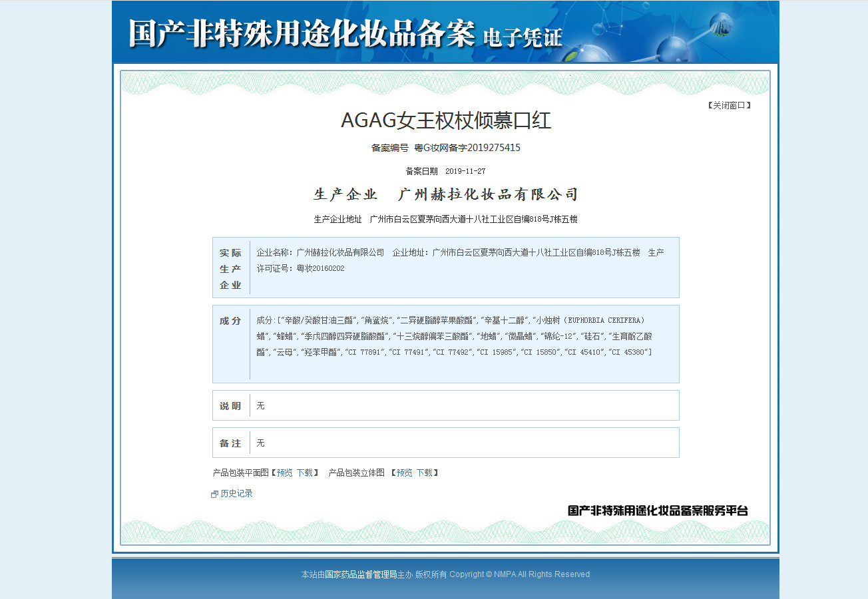
Task: Click the ingredient code CI 77891
Action: click(x=365, y=351)
